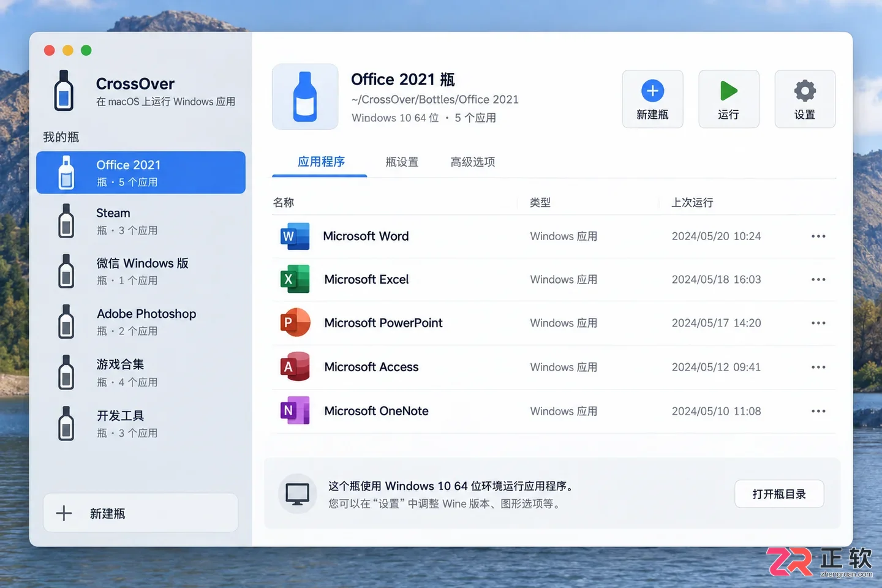882x588 pixels.
Task: Click the Office 2021 瓶 title
Action: (403, 80)
